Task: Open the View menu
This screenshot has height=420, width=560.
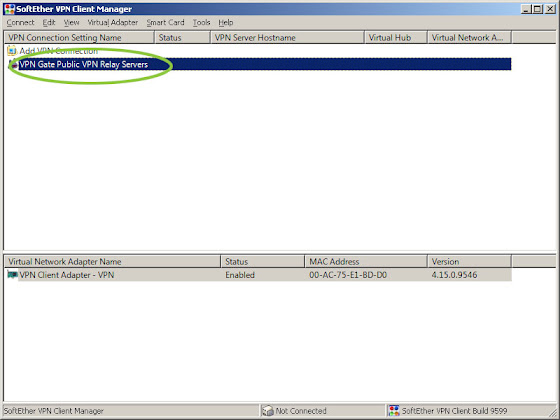Action: 71,22
